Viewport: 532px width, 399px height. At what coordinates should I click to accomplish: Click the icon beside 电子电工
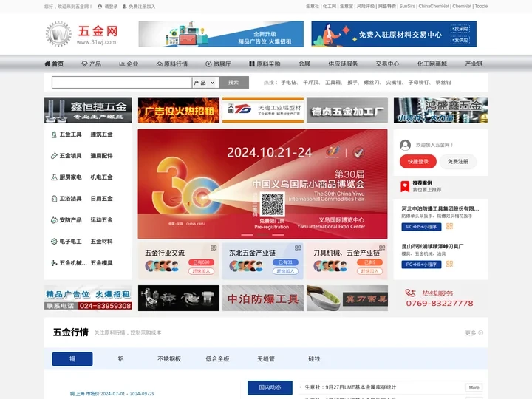click(x=54, y=241)
